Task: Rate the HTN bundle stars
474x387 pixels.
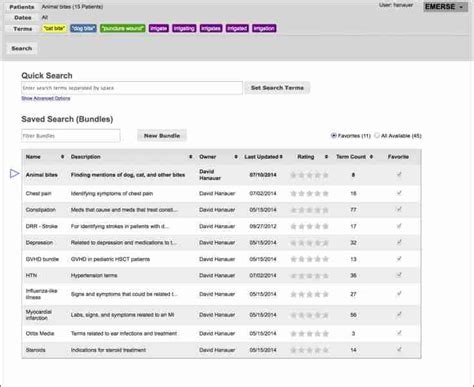Action: pos(309,276)
